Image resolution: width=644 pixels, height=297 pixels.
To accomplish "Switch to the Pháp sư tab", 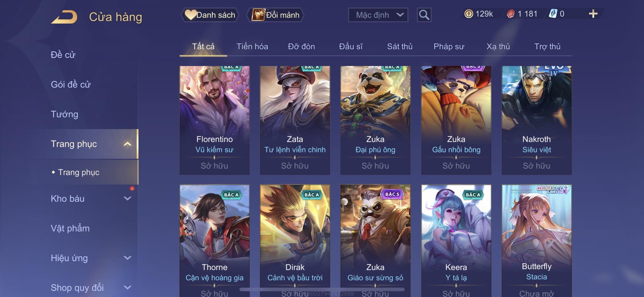I will [x=449, y=46].
